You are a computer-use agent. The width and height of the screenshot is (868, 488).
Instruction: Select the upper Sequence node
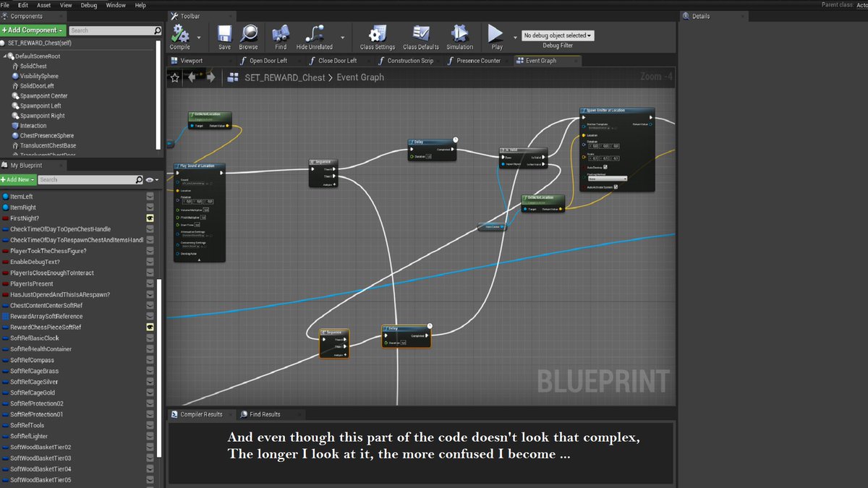(x=323, y=173)
